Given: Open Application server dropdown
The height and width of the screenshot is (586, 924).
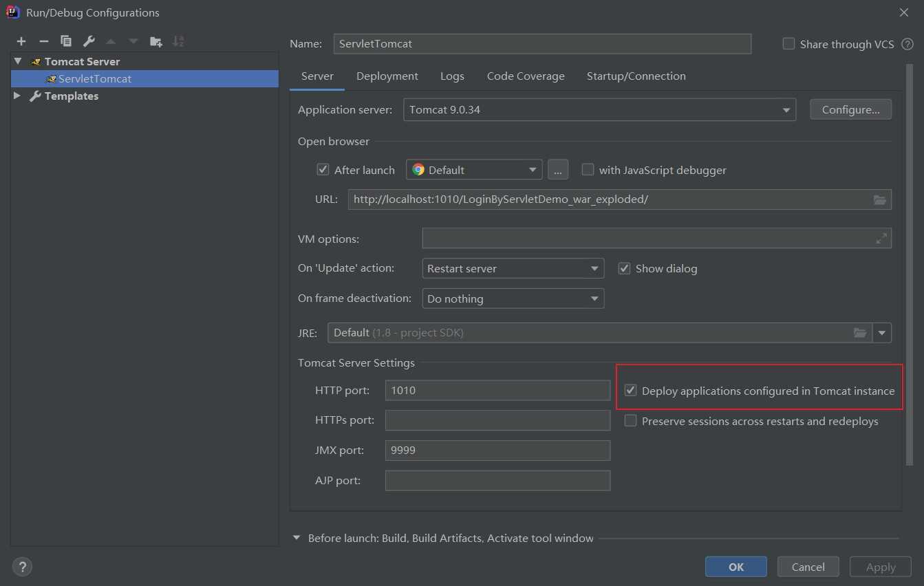Looking at the screenshot, I should tap(599, 110).
